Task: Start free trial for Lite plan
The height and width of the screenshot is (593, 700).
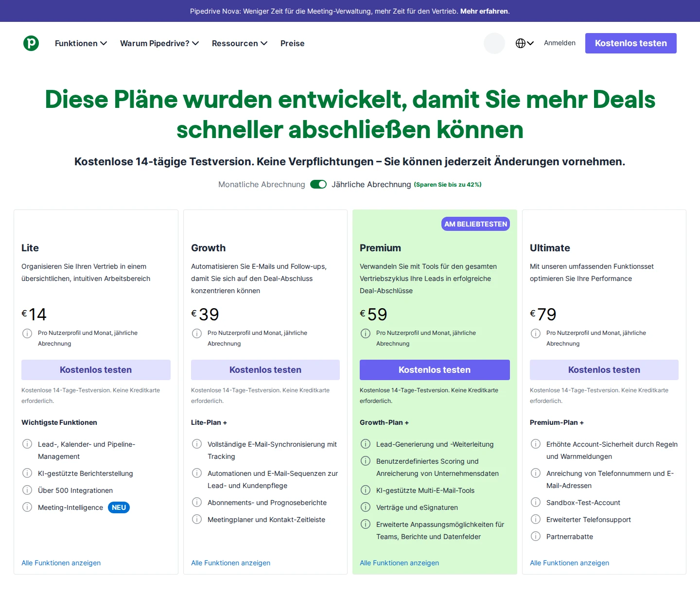Action: point(96,370)
